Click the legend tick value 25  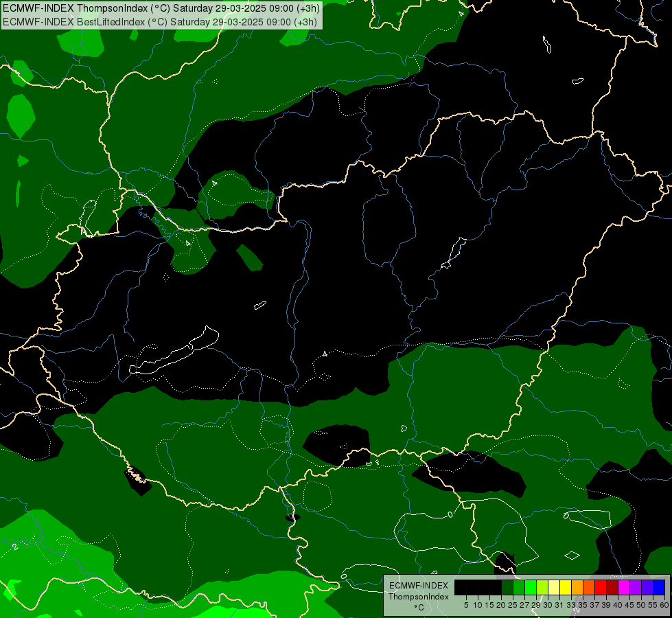(x=513, y=605)
